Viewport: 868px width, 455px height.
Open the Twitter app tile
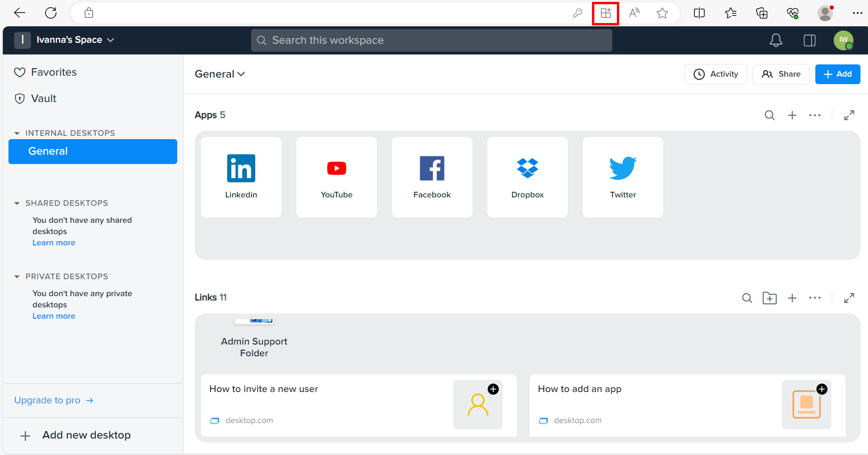click(x=623, y=177)
